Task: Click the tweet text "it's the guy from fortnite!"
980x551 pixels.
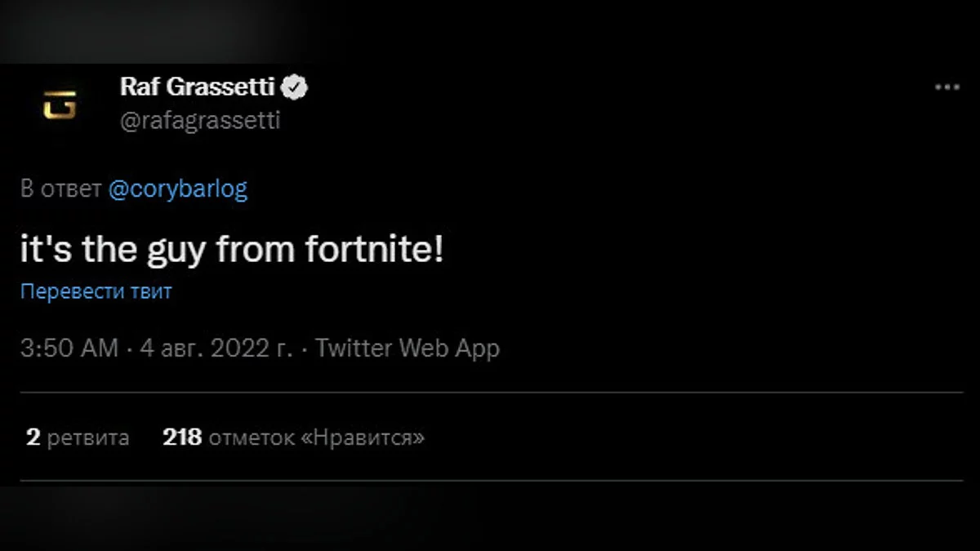Action: (x=232, y=250)
